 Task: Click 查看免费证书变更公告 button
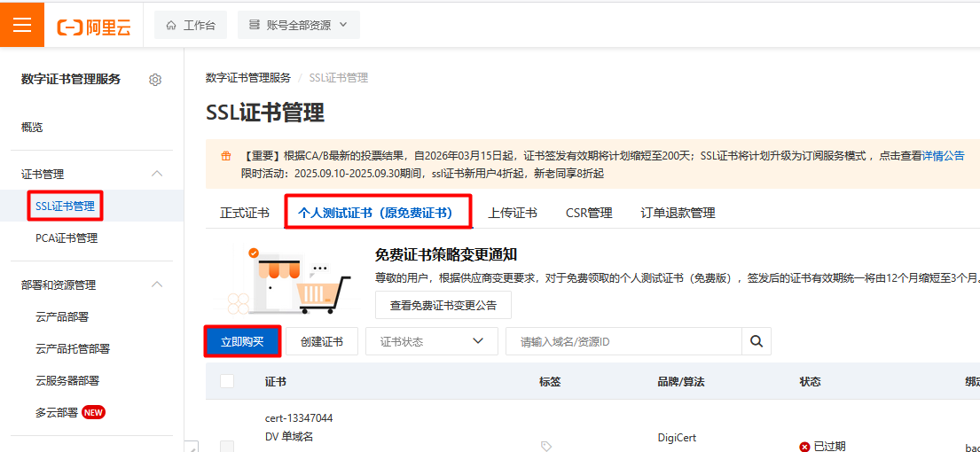[x=443, y=305]
